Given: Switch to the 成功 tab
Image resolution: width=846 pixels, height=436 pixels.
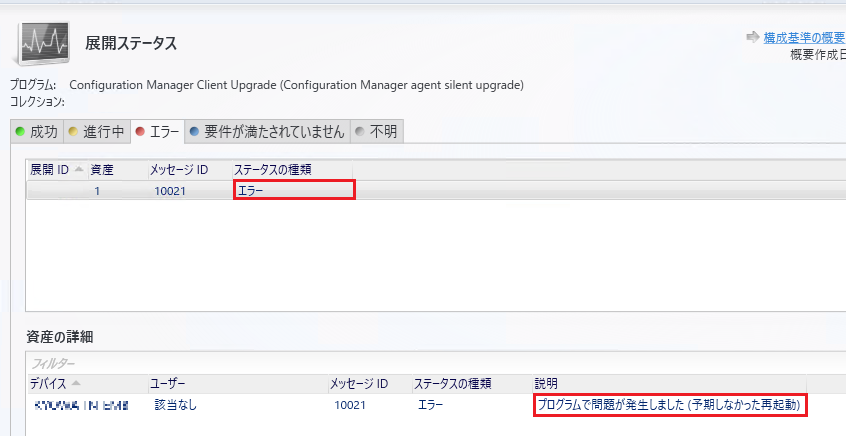Looking at the screenshot, I should pos(37,132).
